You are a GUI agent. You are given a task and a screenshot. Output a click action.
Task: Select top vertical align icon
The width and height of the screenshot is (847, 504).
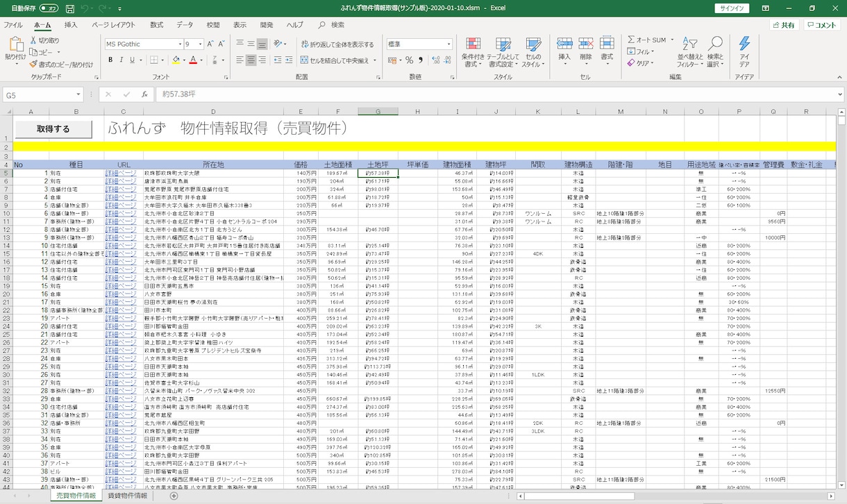click(x=240, y=44)
